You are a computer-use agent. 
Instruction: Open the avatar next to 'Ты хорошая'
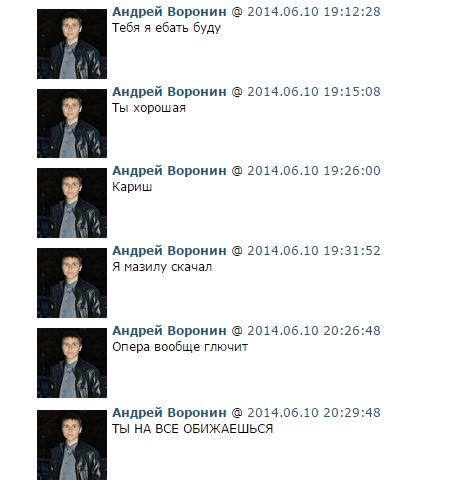click(72, 123)
